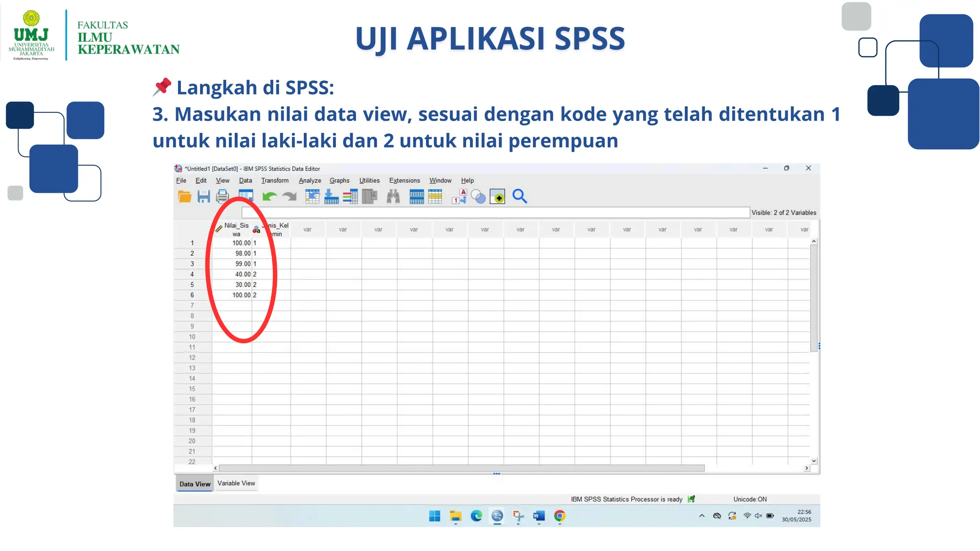Viewport: 980px width, 551px height.
Task: Select row number 7 header
Action: 192,306
